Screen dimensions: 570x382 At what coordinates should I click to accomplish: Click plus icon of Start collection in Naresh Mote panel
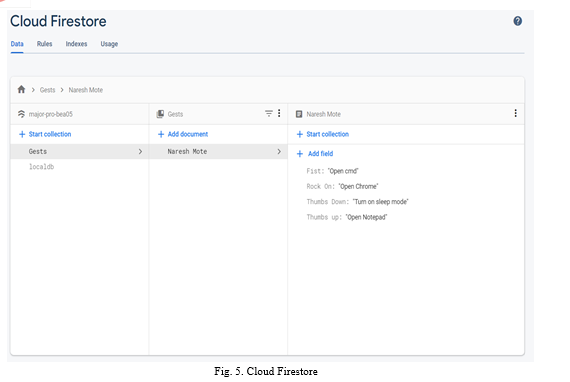[x=300, y=134]
